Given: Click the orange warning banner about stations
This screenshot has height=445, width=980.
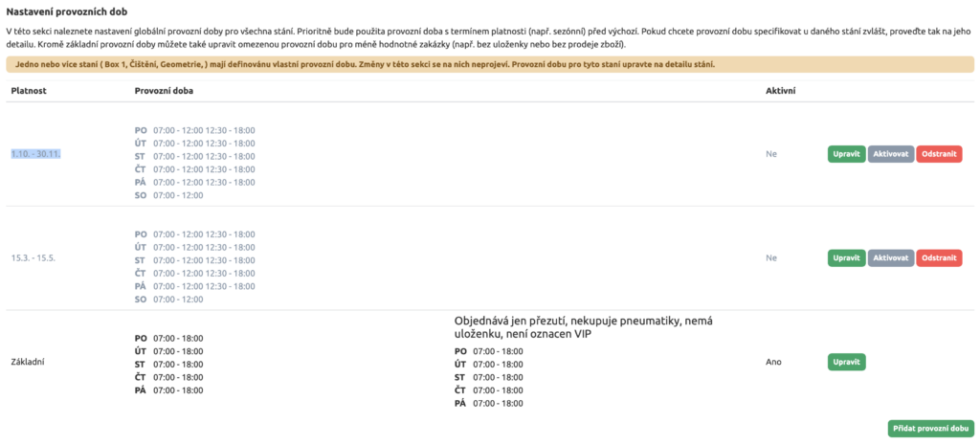Looking at the screenshot, I should pos(489,65).
